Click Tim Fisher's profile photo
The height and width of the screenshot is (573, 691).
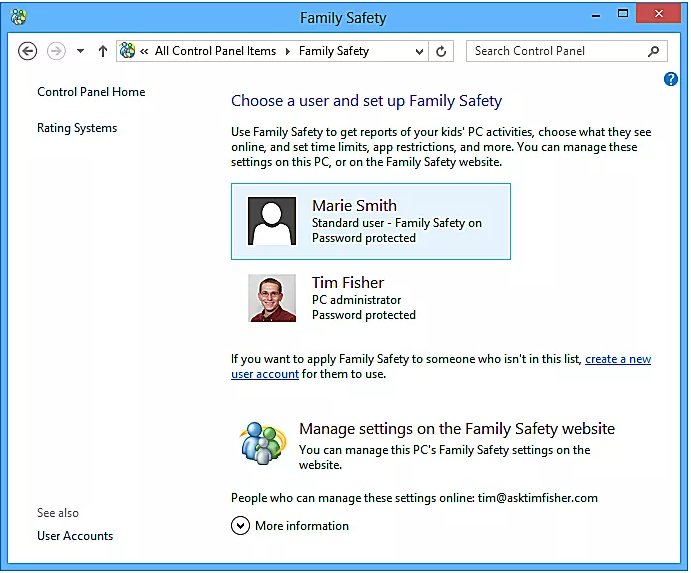(272, 298)
